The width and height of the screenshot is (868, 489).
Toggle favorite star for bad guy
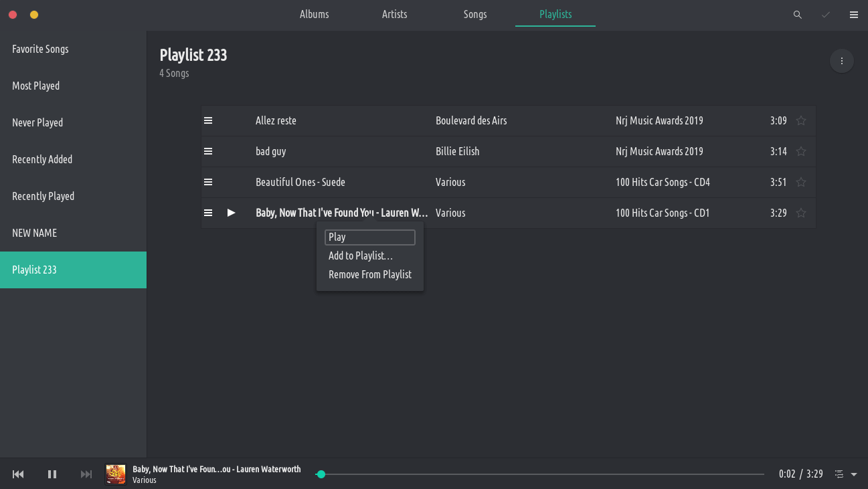[x=801, y=152]
